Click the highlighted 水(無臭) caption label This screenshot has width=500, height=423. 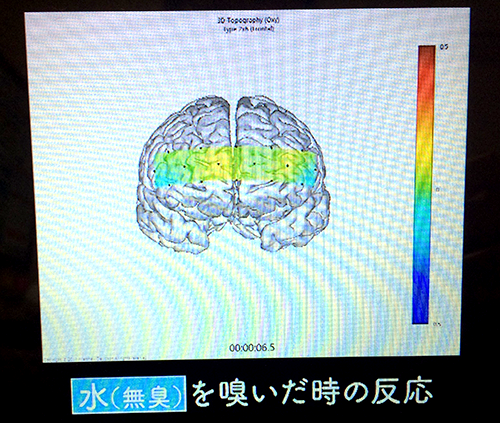[129, 395]
